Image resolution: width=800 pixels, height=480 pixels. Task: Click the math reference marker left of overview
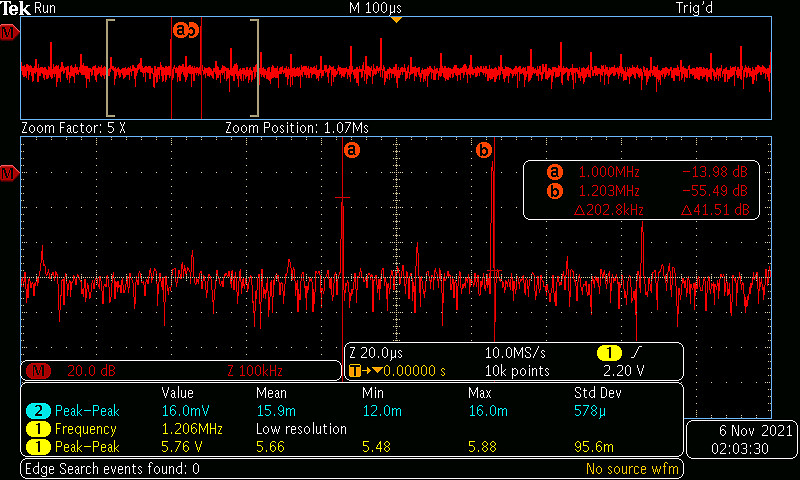9,33
